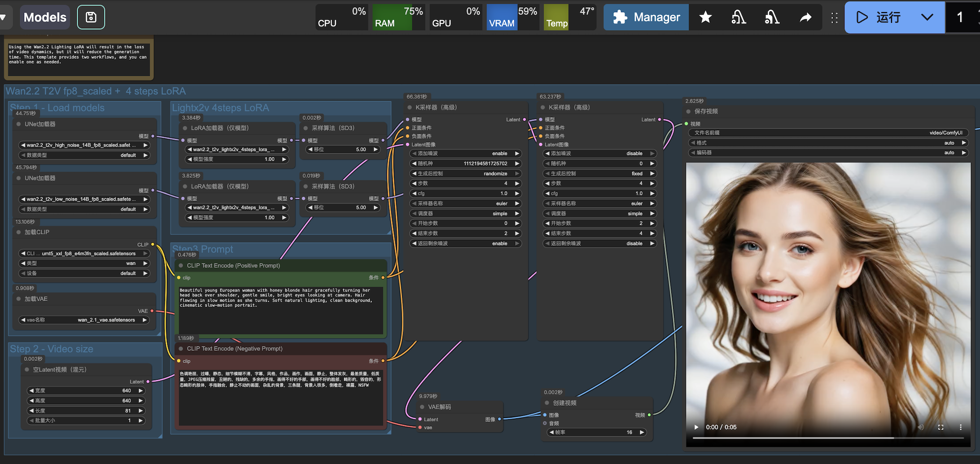The width and height of the screenshot is (980, 464).
Task: Click the 运行 run button
Action: coord(879,18)
